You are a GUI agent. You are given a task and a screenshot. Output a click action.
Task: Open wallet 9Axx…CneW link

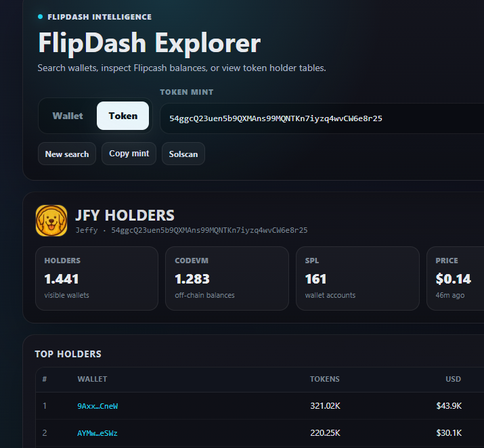coord(97,406)
